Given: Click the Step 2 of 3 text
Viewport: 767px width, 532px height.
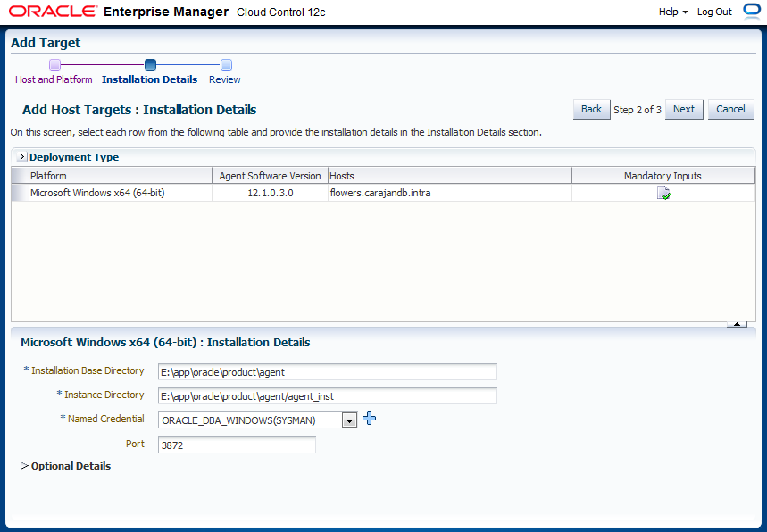Looking at the screenshot, I should pos(638,110).
